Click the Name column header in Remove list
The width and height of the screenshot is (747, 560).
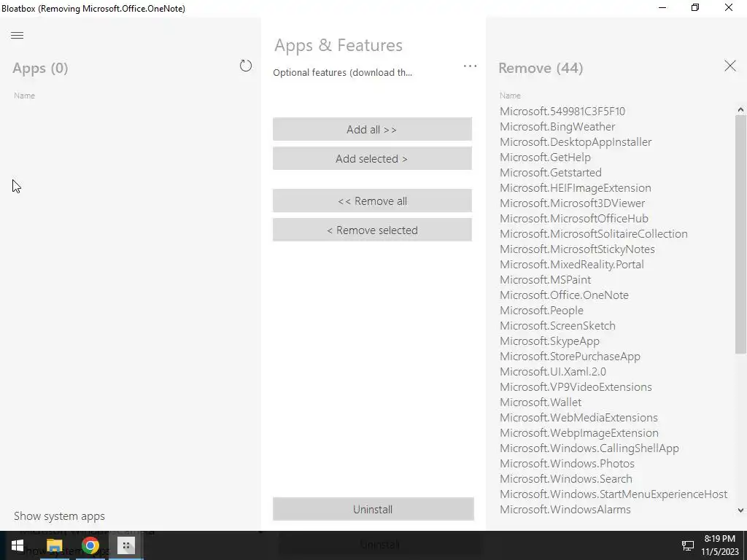(510, 96)
